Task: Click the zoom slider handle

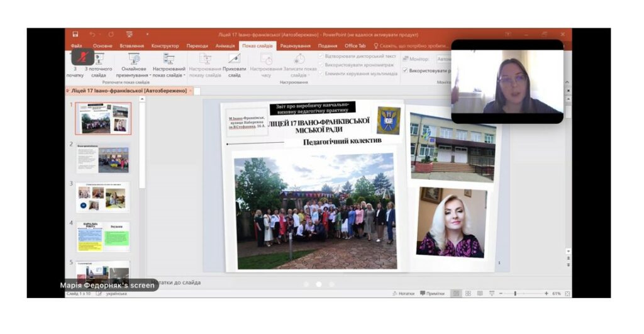Action: click(515, 293)
